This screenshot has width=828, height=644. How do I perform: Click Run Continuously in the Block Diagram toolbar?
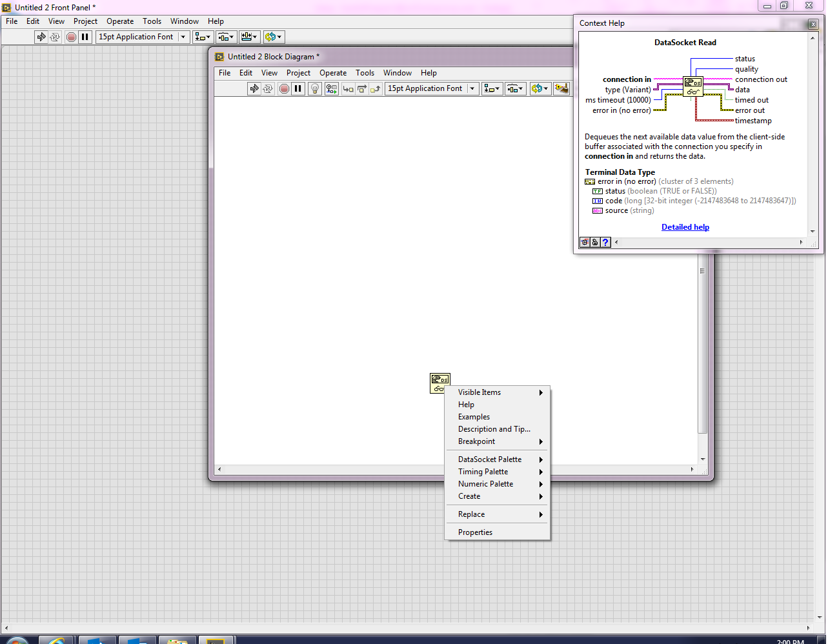[268, 88]
